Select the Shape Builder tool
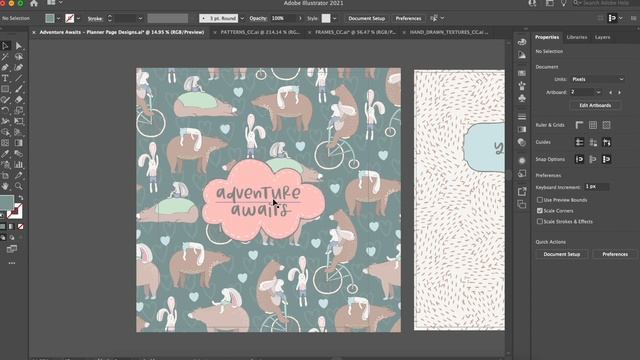Screen dimensions: 640x360 click(5, 132)
